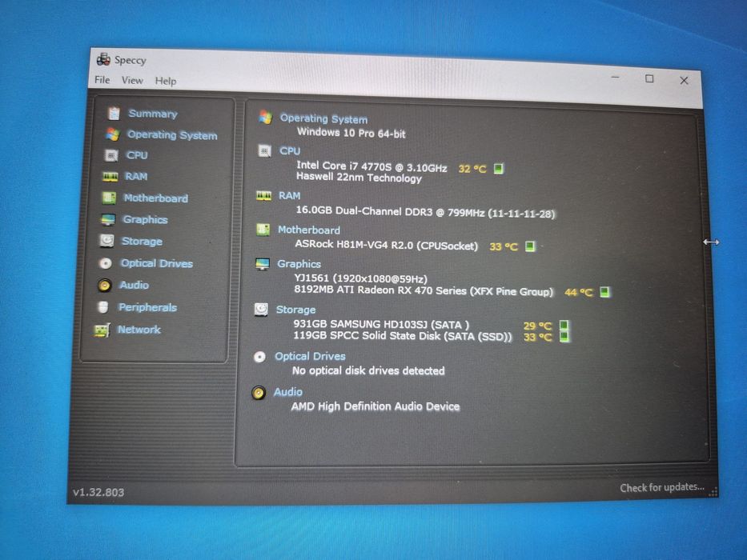The image size is (747, 560).
Task: Select the Network card icon in sidebar
Action: pyautogui.click(x=102, y=330)
